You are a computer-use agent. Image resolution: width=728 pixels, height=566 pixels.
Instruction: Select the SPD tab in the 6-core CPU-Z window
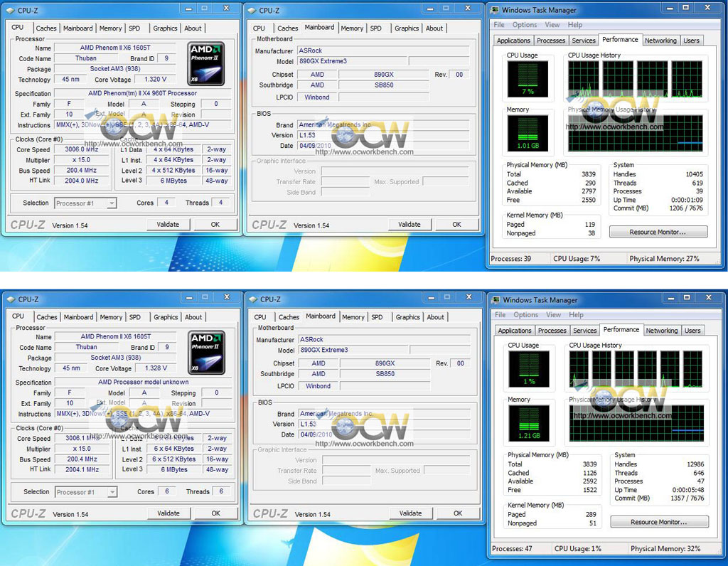click(135, 317)
